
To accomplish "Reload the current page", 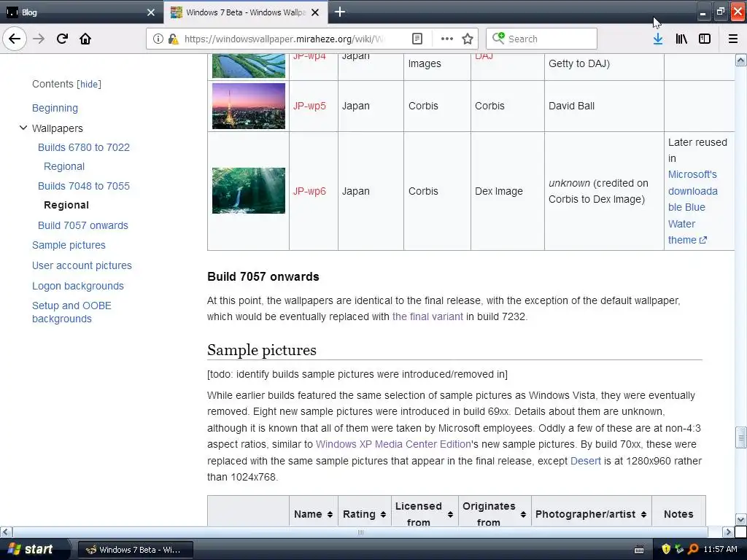I will [x=62, y=39].
